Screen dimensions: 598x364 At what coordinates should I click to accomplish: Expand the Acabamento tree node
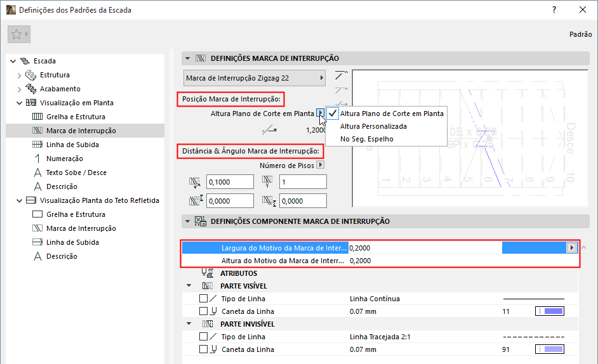point(20,89)
